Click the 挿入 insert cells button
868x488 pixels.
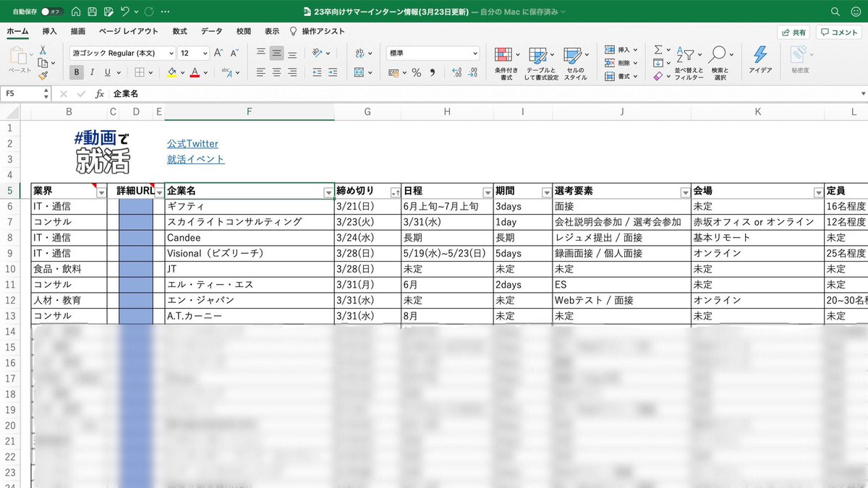[x=621, y=50]
